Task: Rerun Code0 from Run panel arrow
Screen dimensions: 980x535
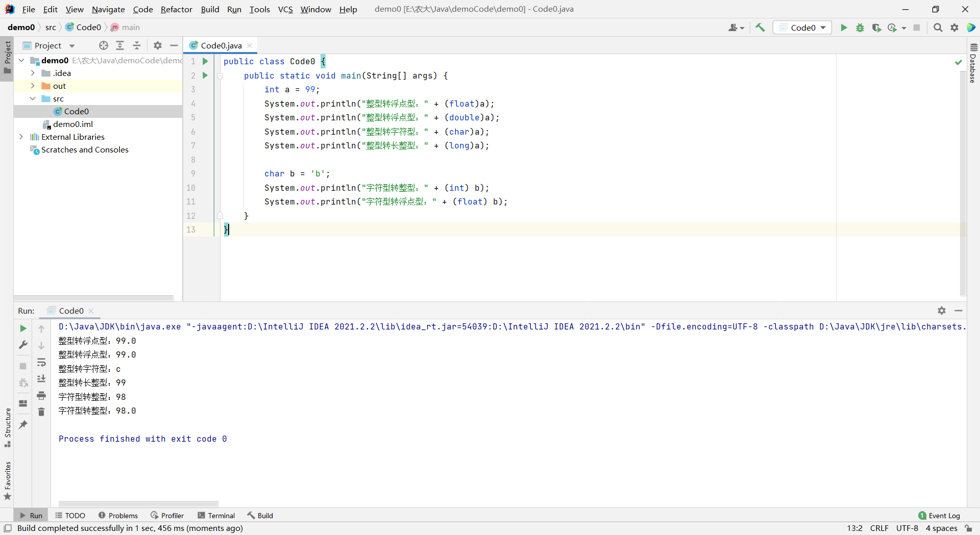Action: coord(23,328)
